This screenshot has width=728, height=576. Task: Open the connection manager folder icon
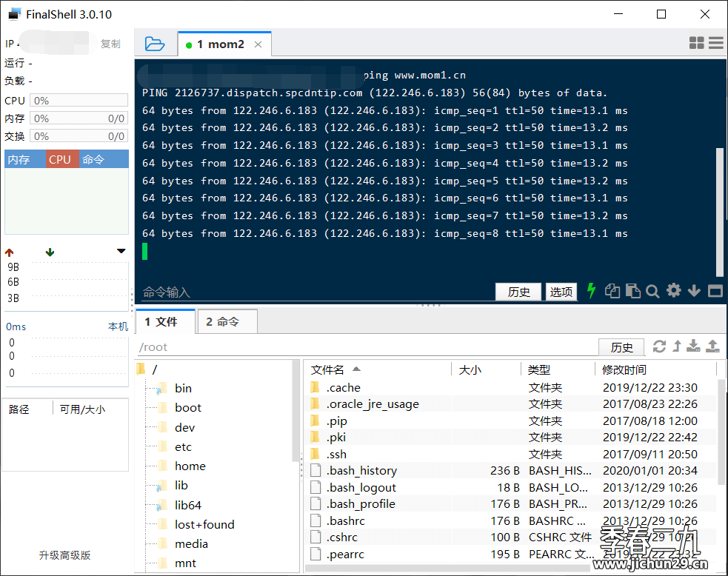point(155,44)
